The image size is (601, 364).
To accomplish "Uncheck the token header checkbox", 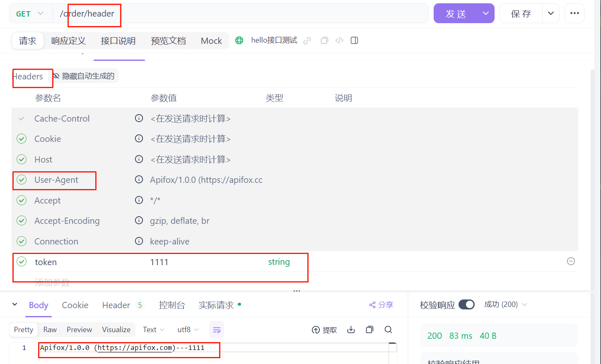I will (22, 261).
